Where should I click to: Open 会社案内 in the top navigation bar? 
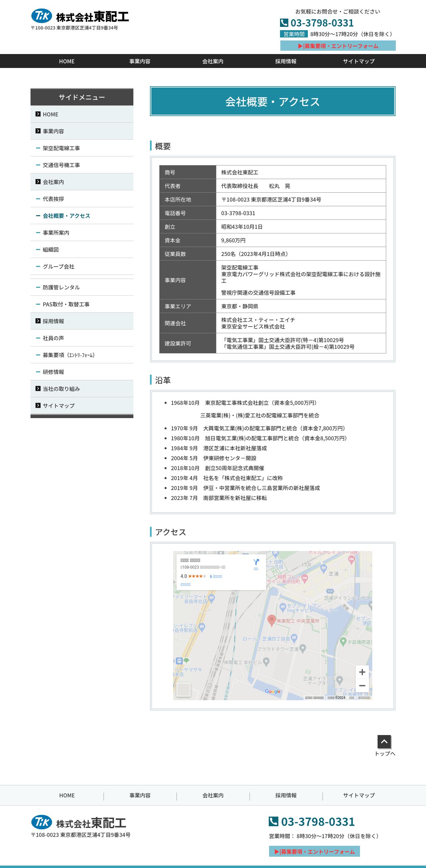click(x=213, y=61)
